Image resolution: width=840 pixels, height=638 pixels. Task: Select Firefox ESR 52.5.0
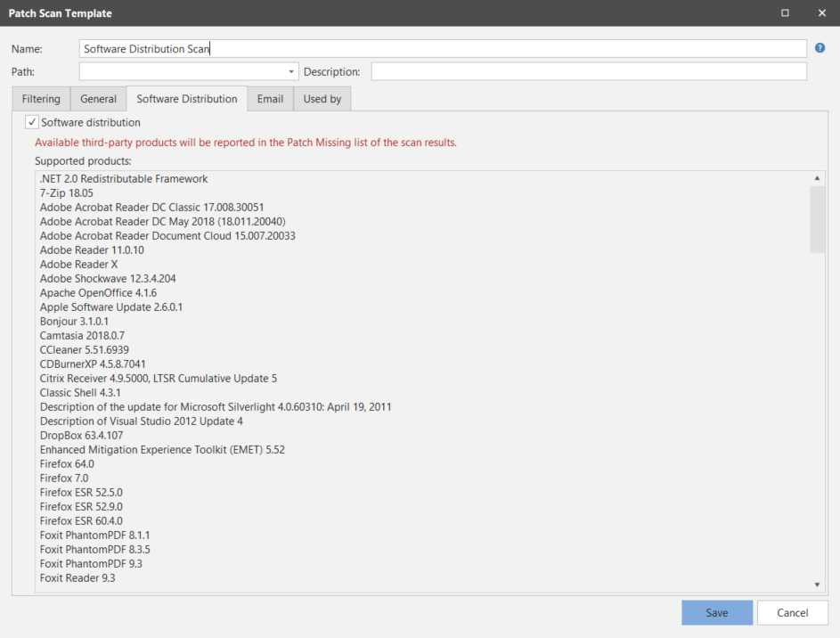tap(81, 492)
